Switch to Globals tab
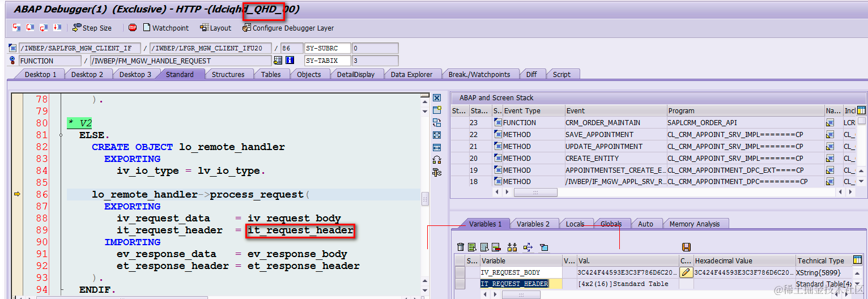 point(611,224)
